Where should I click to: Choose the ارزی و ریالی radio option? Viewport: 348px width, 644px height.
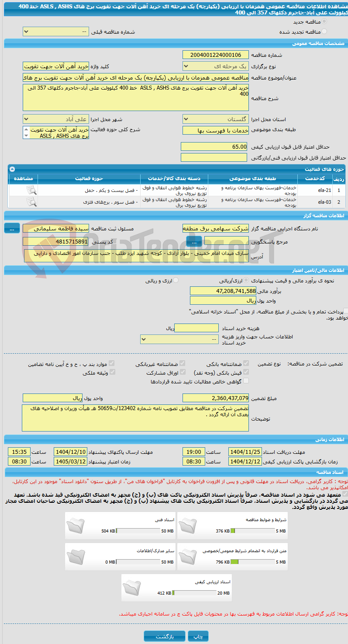point(176,280)
